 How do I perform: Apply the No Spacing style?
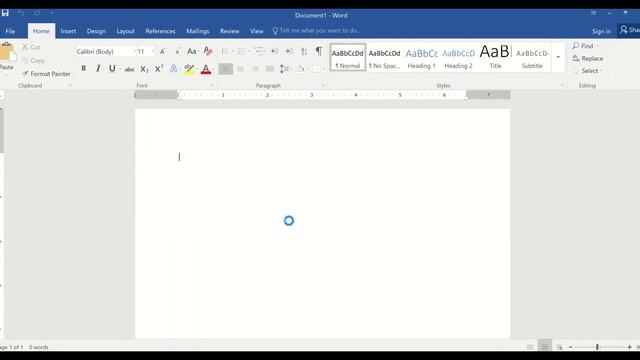point(384,58)
